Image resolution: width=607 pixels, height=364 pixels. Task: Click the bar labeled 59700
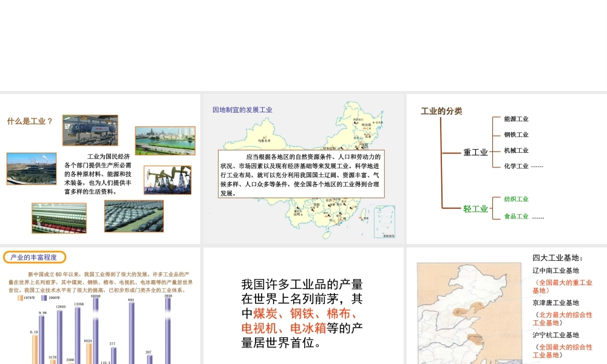tap(96, 331)
